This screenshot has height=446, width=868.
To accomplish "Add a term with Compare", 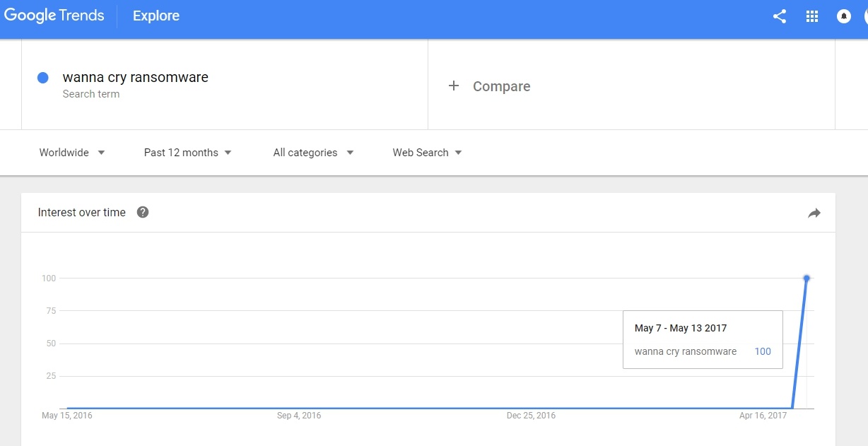I will point(501,86).
